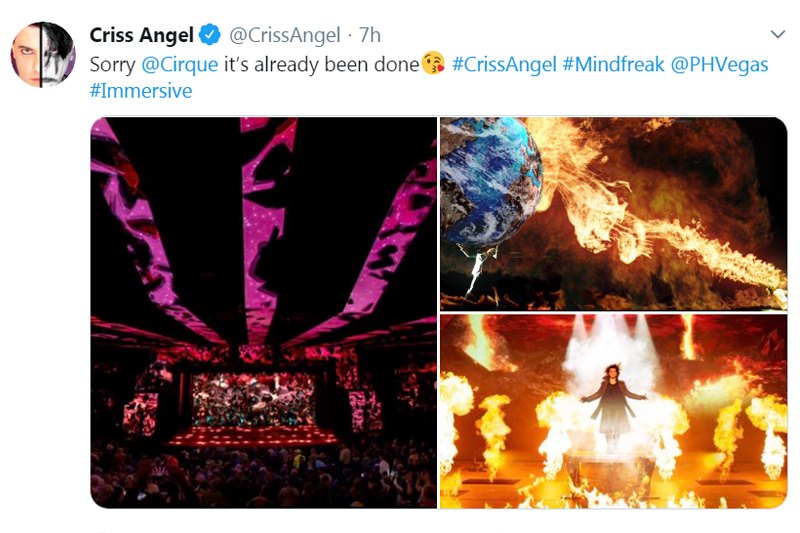View the pink-lit theater photo
Screen dimensions: 800x533
click(x=264, y=313)
